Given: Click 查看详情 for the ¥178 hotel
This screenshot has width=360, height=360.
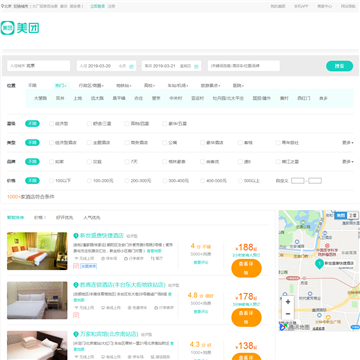Looking at the screenshot, I should tap(246, 317).
